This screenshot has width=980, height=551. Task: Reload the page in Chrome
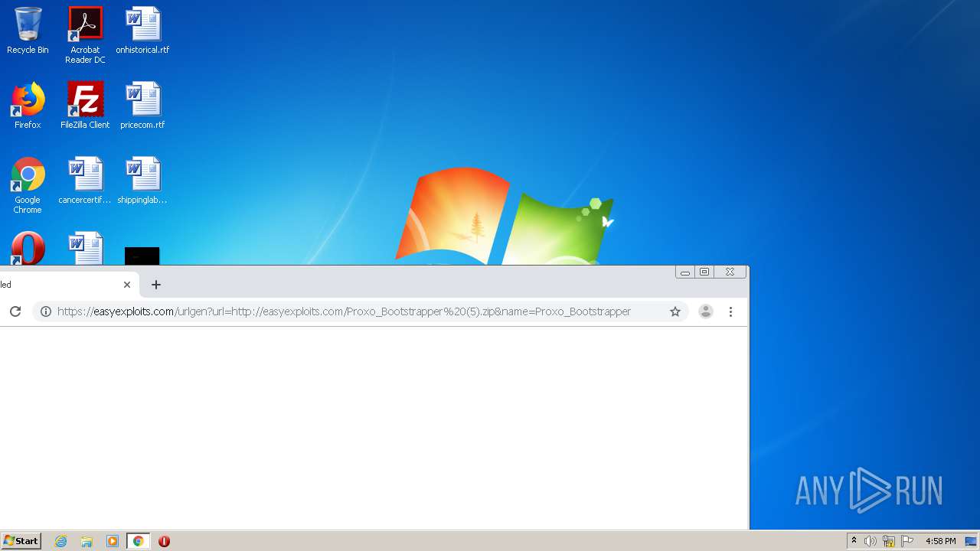(15, 311)
